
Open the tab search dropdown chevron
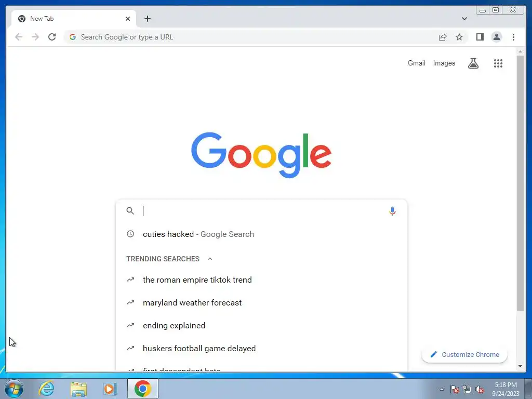pos(464,19)
